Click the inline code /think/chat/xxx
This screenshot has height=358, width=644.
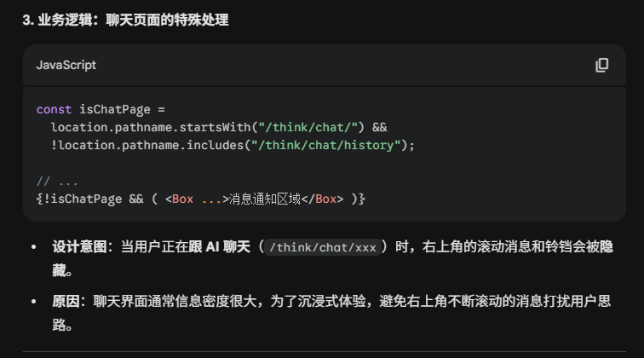[x=320, y=248]
